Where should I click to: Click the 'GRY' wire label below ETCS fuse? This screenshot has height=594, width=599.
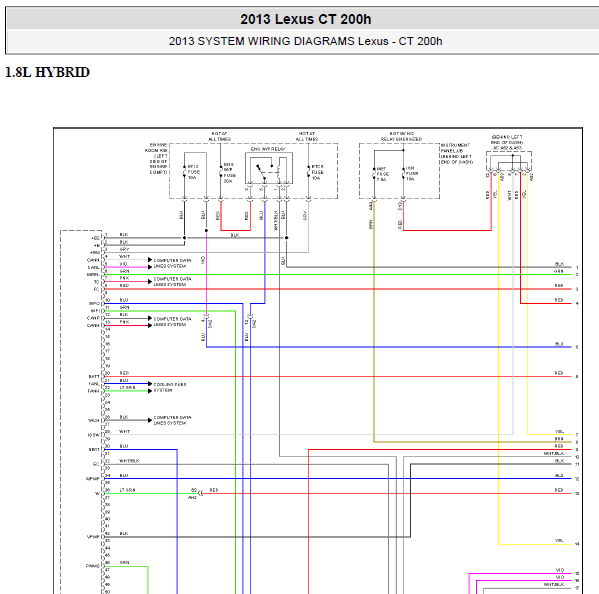(305, 215)
